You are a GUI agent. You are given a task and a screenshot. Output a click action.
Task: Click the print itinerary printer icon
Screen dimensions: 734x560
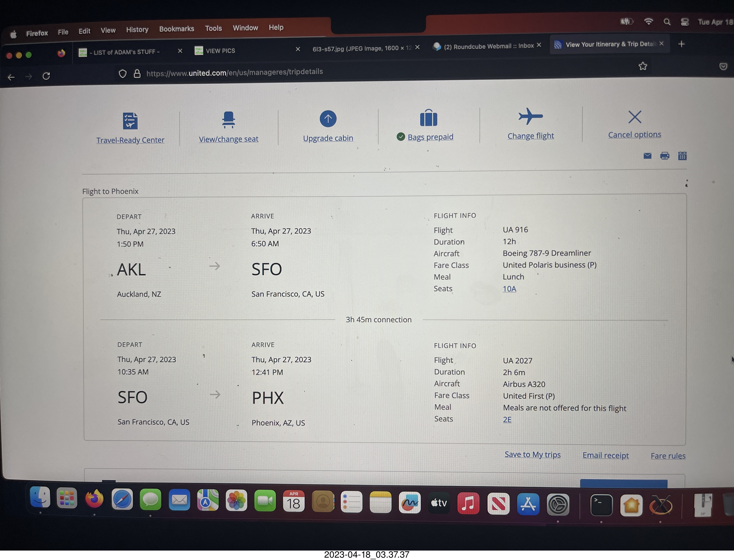tap(664, 156)
